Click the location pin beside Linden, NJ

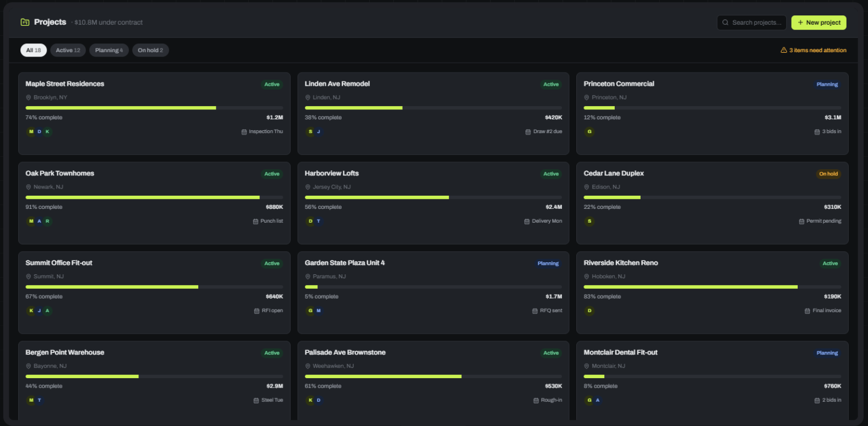308,97
